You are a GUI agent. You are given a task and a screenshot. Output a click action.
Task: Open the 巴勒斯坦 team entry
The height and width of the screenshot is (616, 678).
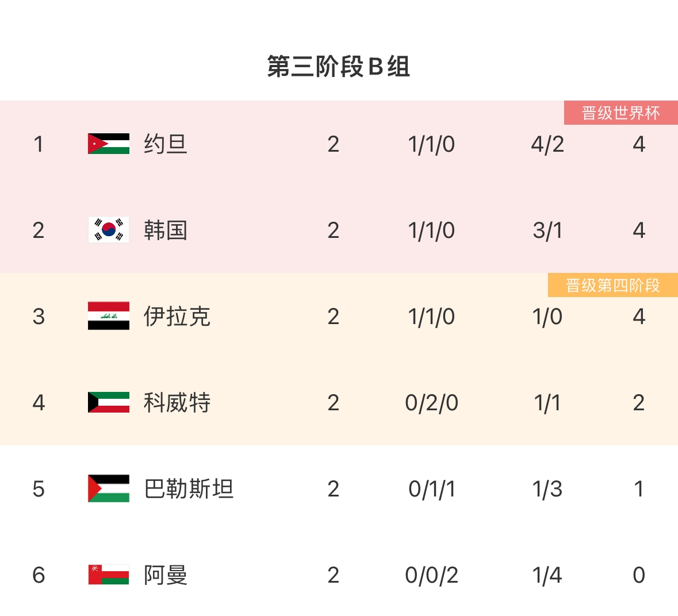(189, 488)
